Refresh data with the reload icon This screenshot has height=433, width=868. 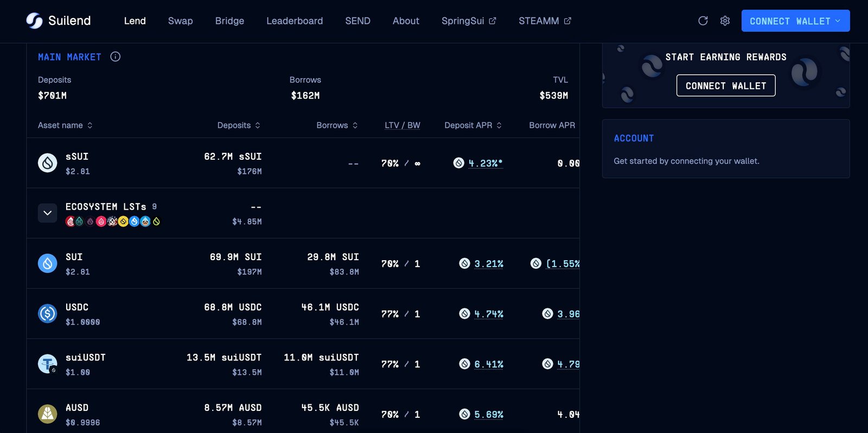point(703,21)
